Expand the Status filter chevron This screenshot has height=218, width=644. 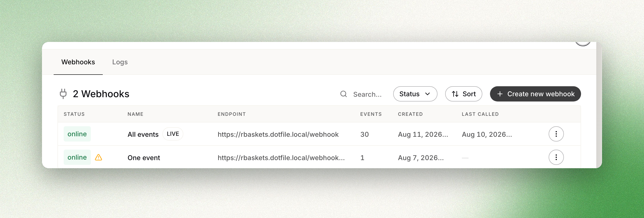click(428, 94)
